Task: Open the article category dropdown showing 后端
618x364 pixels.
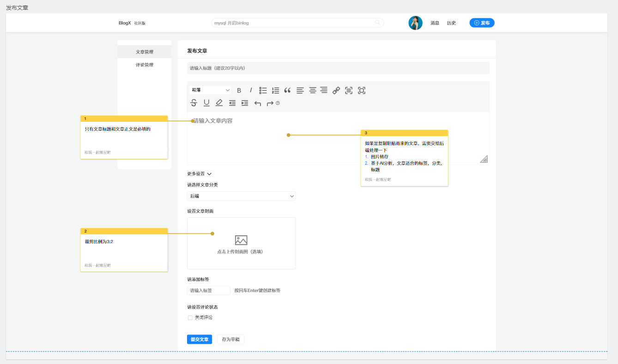Action: (241, 196)
